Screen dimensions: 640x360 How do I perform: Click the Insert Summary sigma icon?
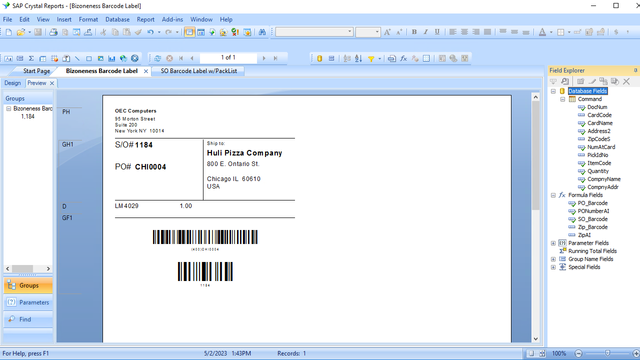click(x=31, y=58)
